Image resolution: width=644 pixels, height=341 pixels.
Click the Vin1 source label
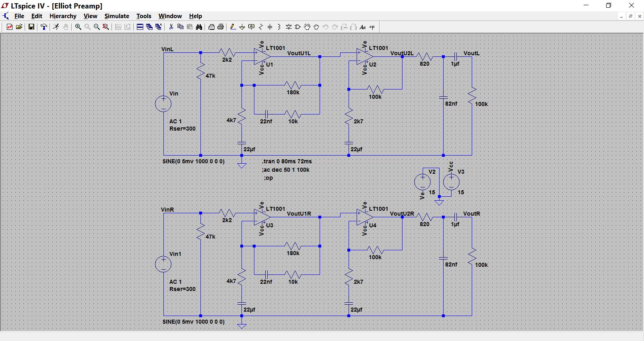click(175, 254)
